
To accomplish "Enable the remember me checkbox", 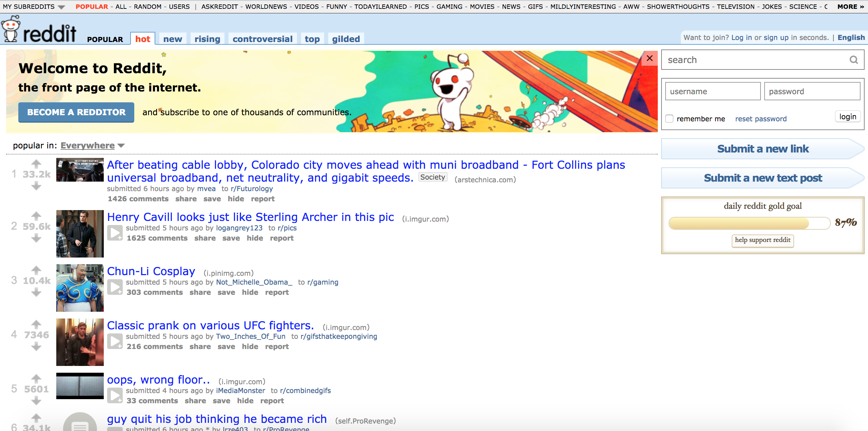I will [669, 119].
